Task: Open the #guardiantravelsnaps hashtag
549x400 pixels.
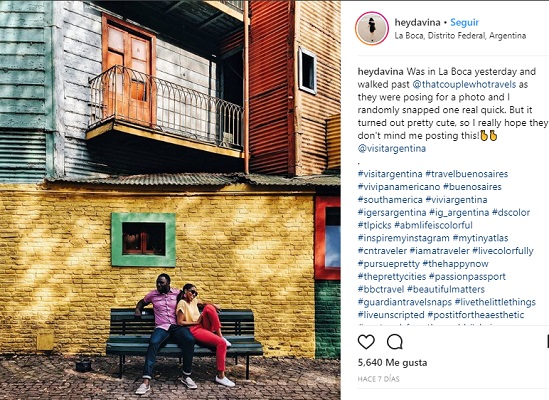Action: click(x=404, y=302)
